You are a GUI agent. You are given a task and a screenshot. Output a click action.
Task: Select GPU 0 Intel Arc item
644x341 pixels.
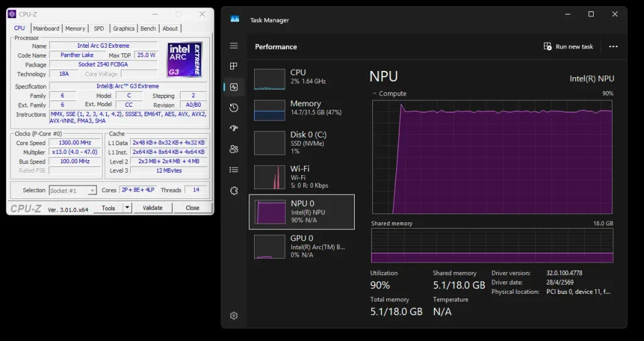click(301, 246)
